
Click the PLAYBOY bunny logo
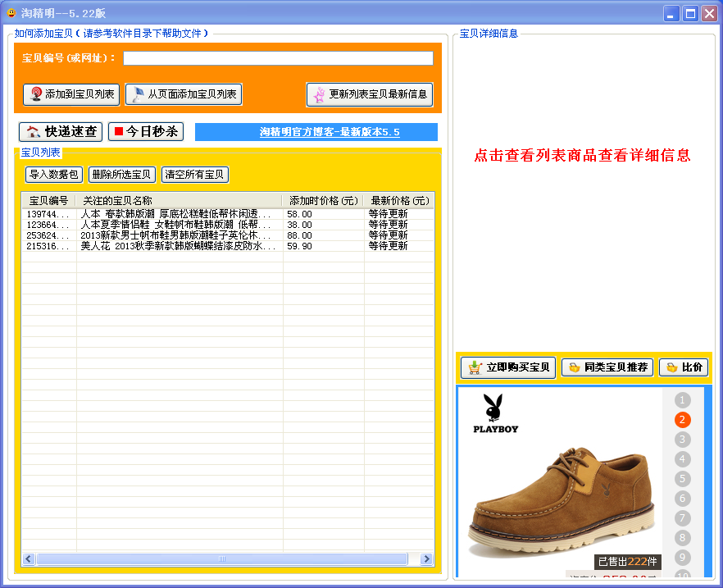495,413
